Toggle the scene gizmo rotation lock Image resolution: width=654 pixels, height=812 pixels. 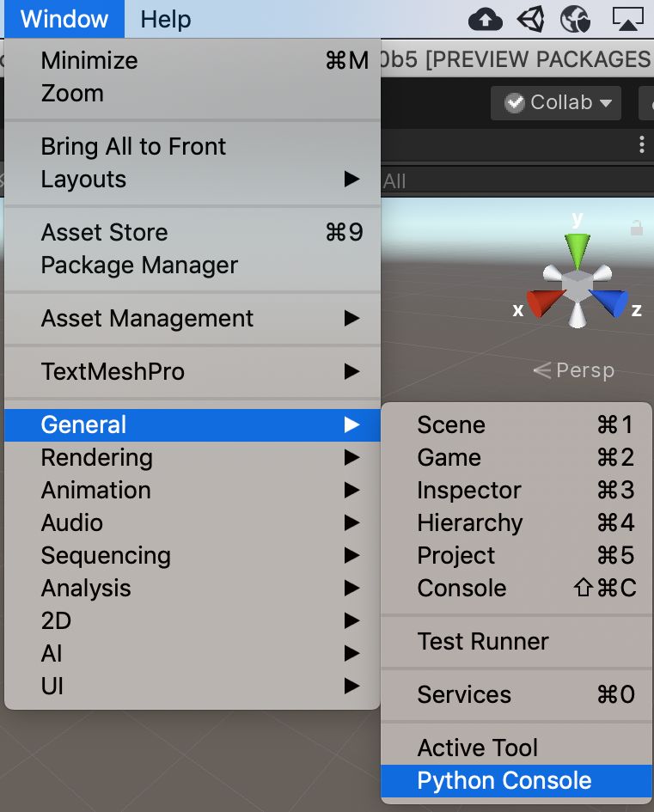pos(637,228)
